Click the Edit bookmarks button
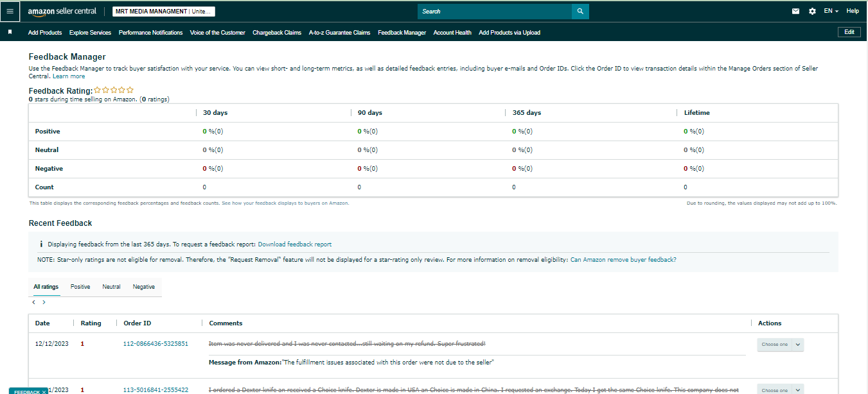The image size is (868, 394). [849, 32]
